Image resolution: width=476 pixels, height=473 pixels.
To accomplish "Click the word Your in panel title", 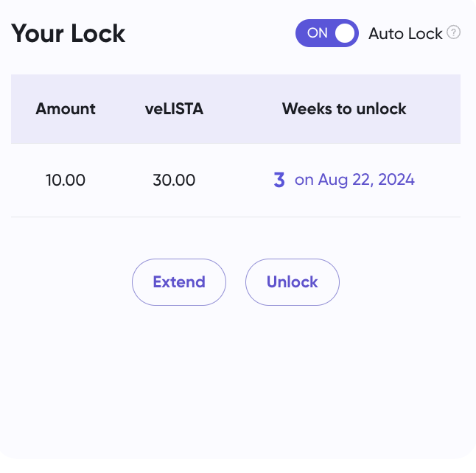I will 38,33.
